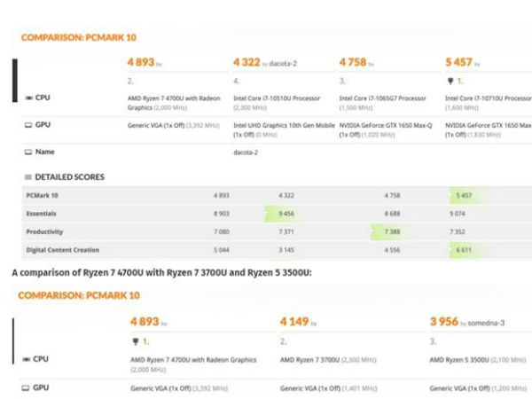Click the 4 893 score in top comparison

click(141, 62)
